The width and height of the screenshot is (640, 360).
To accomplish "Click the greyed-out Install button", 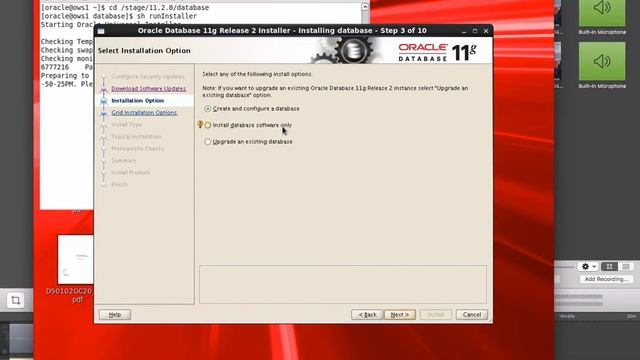I will click(x=436, y=315).
